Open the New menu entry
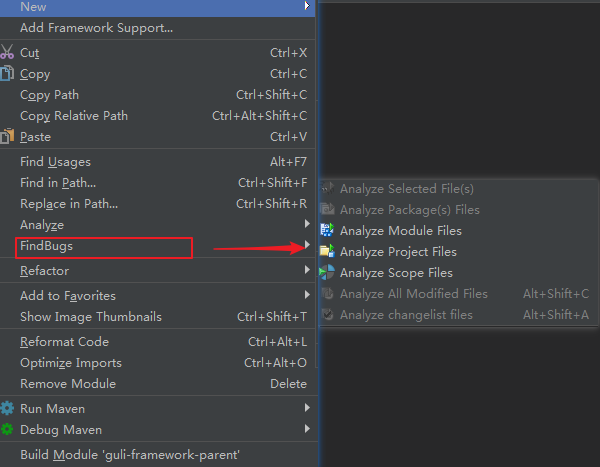Screen dimensions: 600x467 (158, 8)
